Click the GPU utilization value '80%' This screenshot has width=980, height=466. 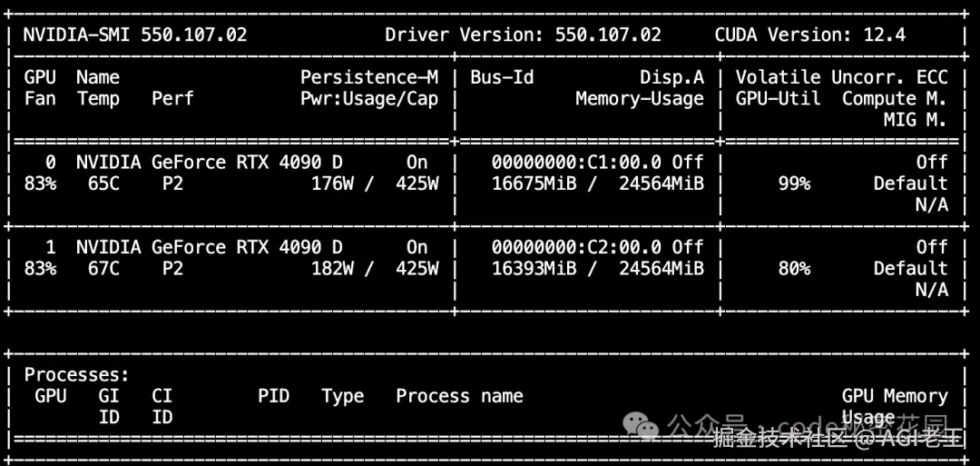(794, 268)
